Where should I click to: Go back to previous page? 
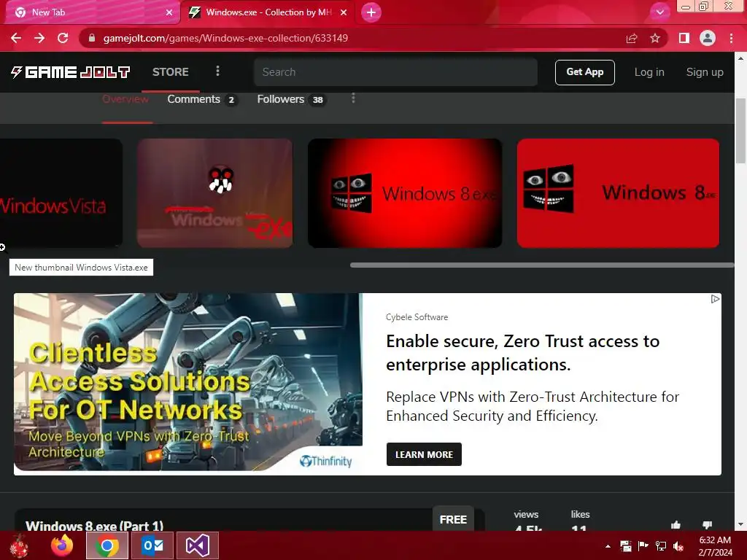(16, 38)
